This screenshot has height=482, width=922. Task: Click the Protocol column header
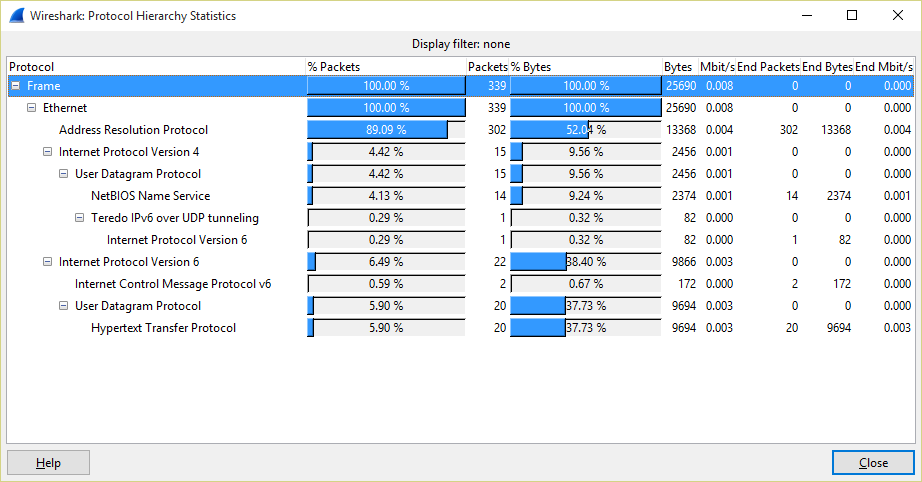pos(32,66)
